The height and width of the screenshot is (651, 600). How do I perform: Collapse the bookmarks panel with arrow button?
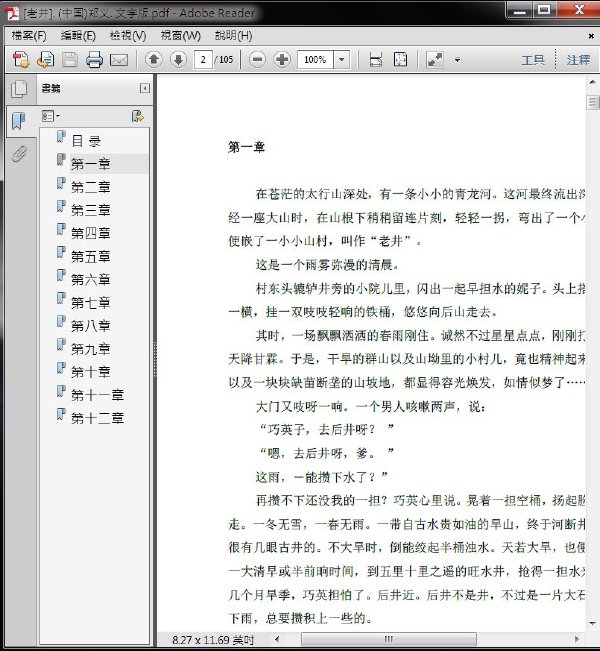coord(145,88)
